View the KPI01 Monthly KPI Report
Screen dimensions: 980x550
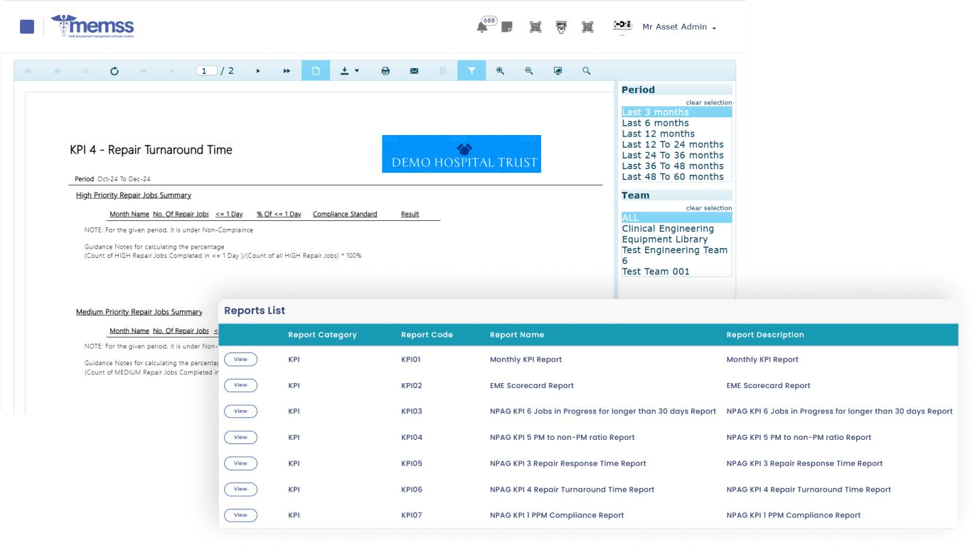240,360
